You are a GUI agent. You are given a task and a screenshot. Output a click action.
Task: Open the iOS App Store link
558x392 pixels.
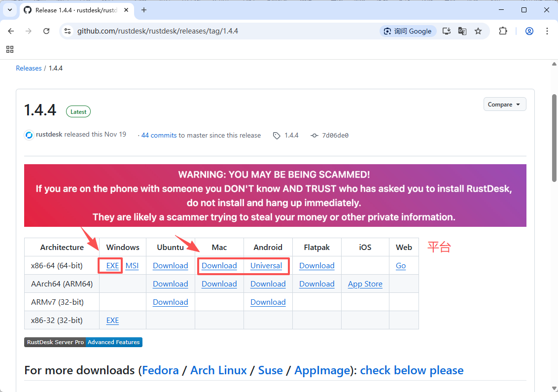(x=365, y=284)
